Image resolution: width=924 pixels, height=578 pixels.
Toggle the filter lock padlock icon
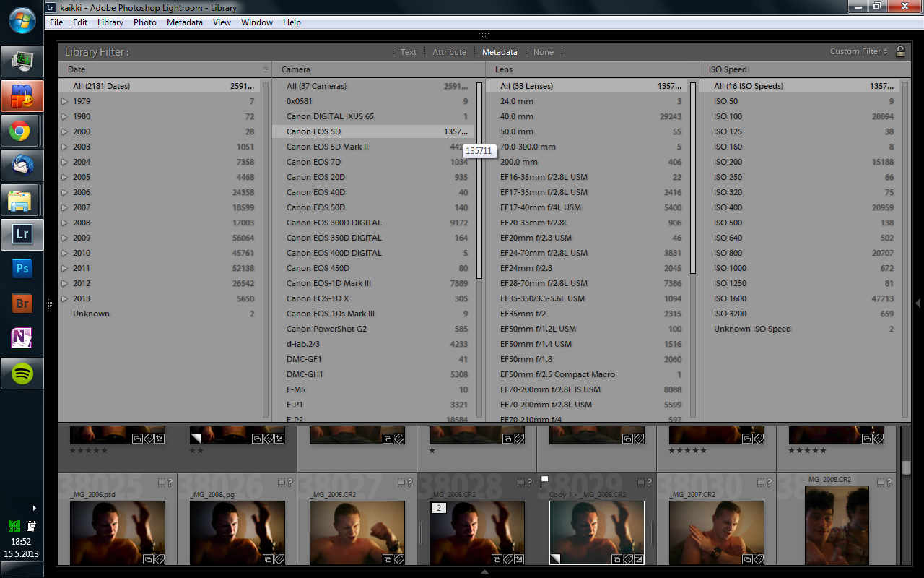coord(900,51)
